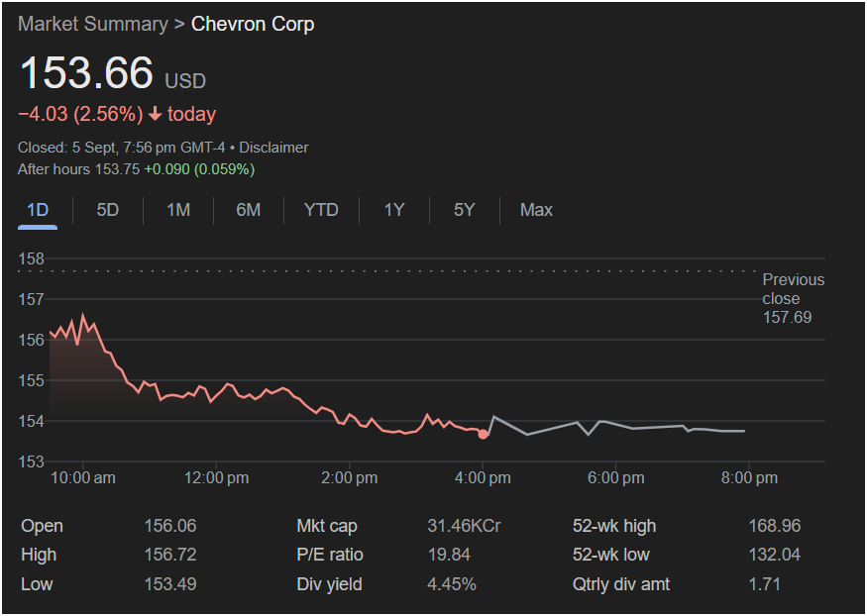The width and height of the screenshot is (867, 616).
Task: Click the Open value 156.06
Action: [x=170, y=526]
